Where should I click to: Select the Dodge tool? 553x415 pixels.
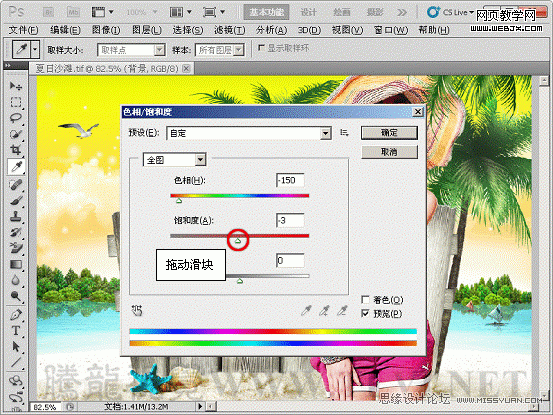click(16, 296)
